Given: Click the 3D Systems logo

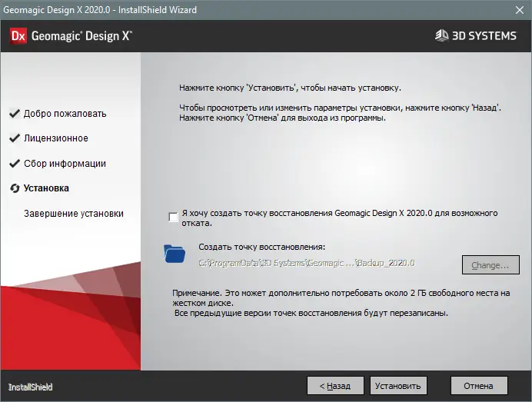Looking at the screenshot, I should [x=476, y=35].
